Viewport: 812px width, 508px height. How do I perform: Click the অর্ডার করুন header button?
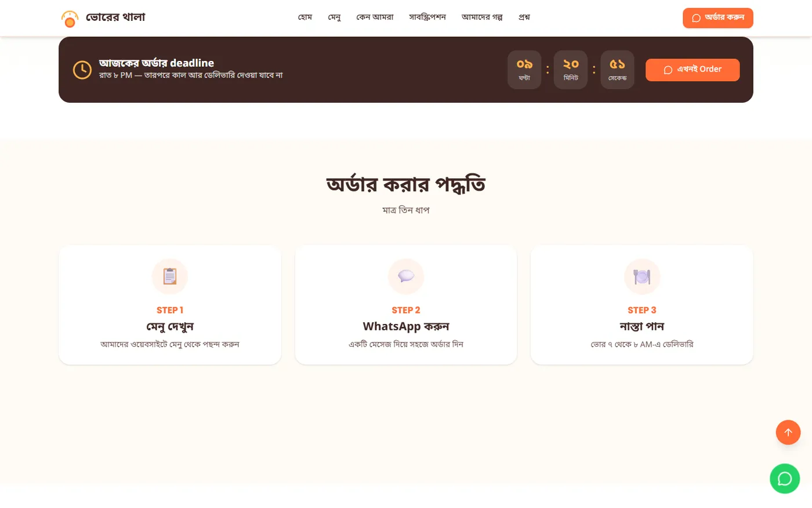click(x=718, y=18)
